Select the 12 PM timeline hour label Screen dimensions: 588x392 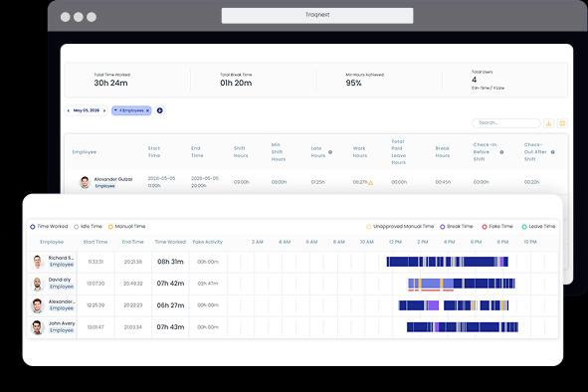point(395,242)
